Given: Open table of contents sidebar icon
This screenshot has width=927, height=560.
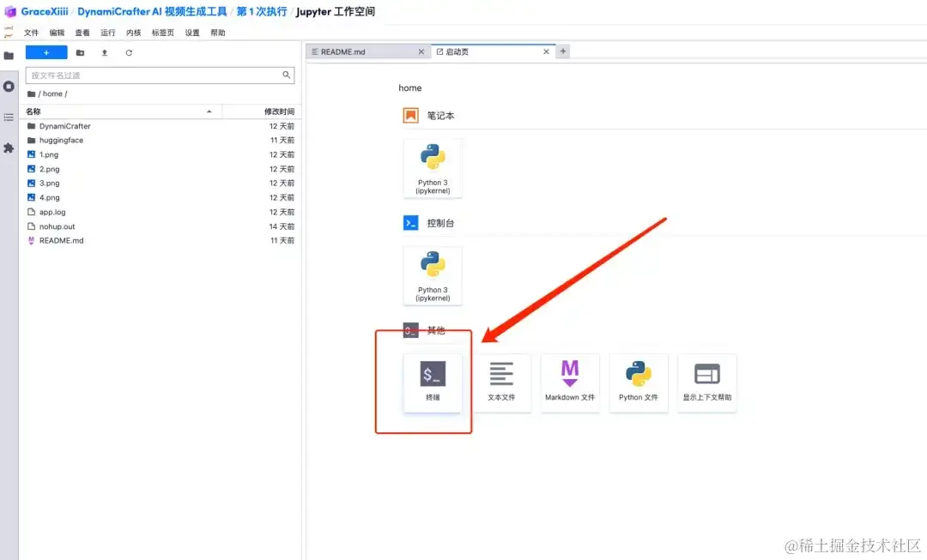Looking at the screenshot, I should 9,117.
